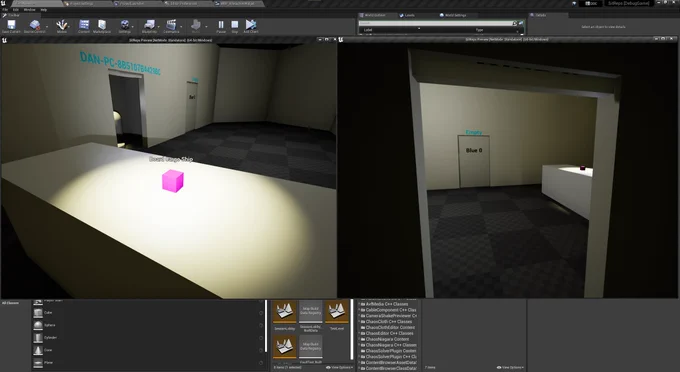Select the Cylinder actor in Place Actors
Viewport: 680px width, 372px height.
148,338
